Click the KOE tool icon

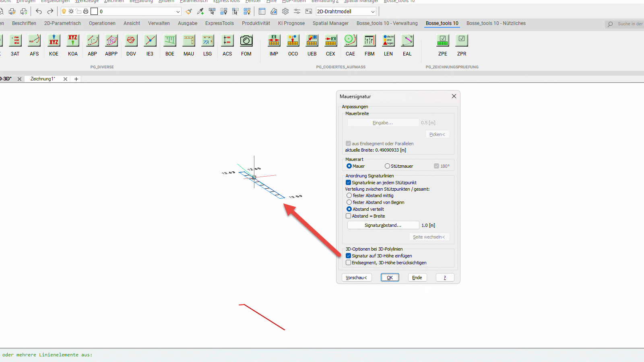(54, 41)
